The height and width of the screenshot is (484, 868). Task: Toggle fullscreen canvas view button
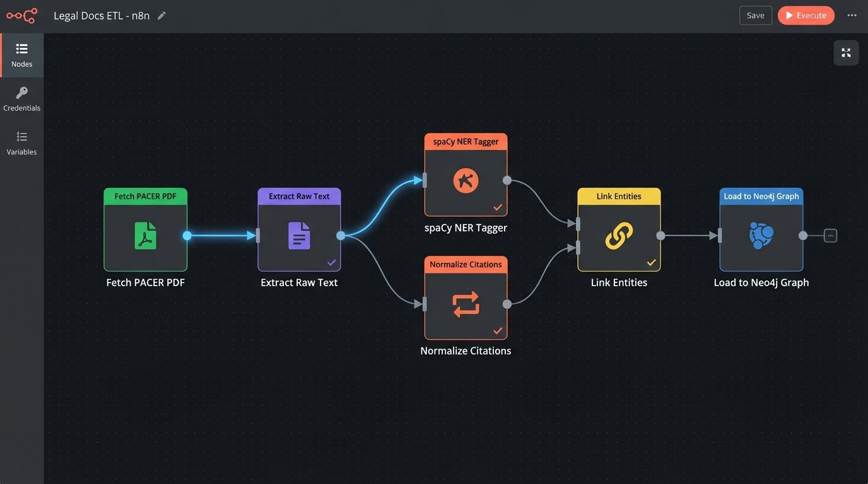click(846, 53)
